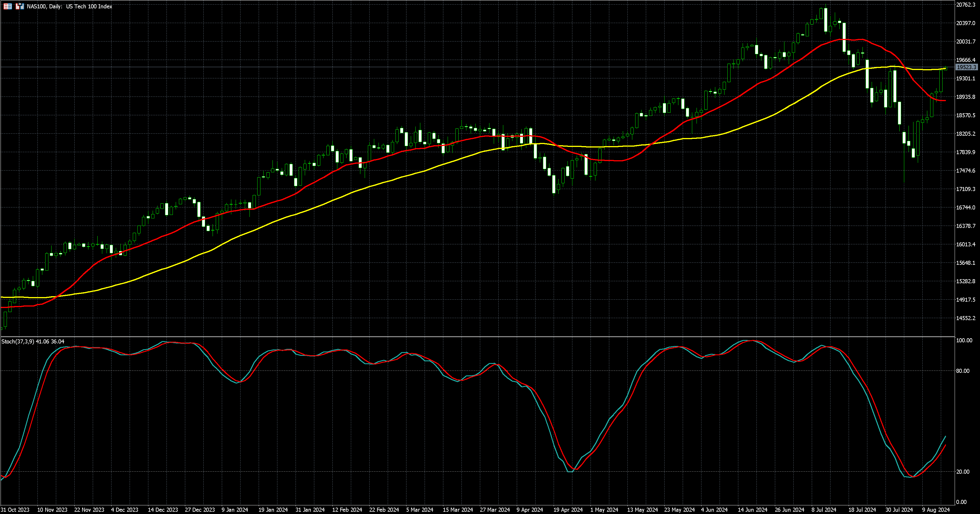The width and height of the screenshot is (980, 514).
Task: Click the 31 Oct 2023 date label
Action: (x=15, y=510)
